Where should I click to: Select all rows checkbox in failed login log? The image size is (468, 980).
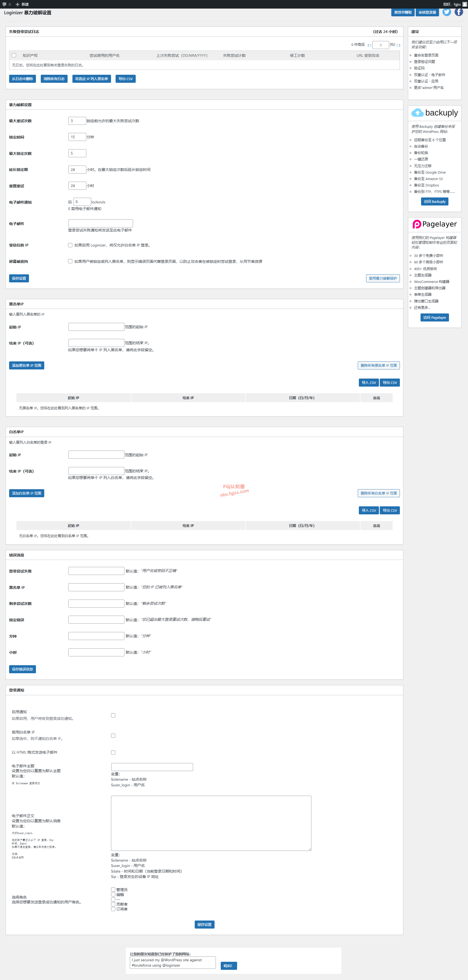14,55
